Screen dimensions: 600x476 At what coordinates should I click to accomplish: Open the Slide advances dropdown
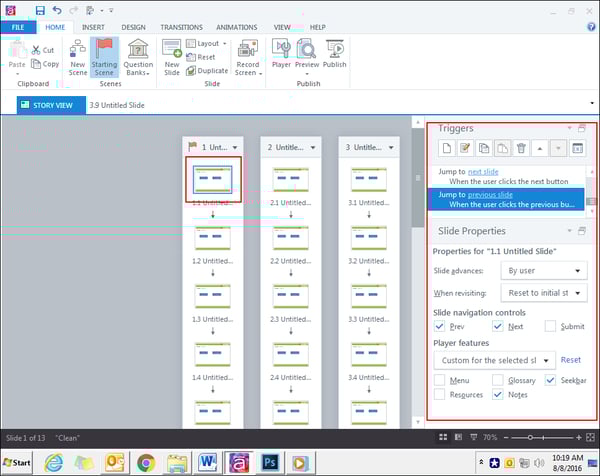click(544, 271)
